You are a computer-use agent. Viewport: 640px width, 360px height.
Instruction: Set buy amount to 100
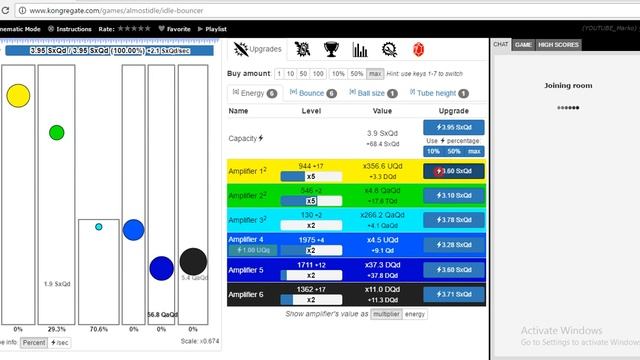[x=318, y=74]
